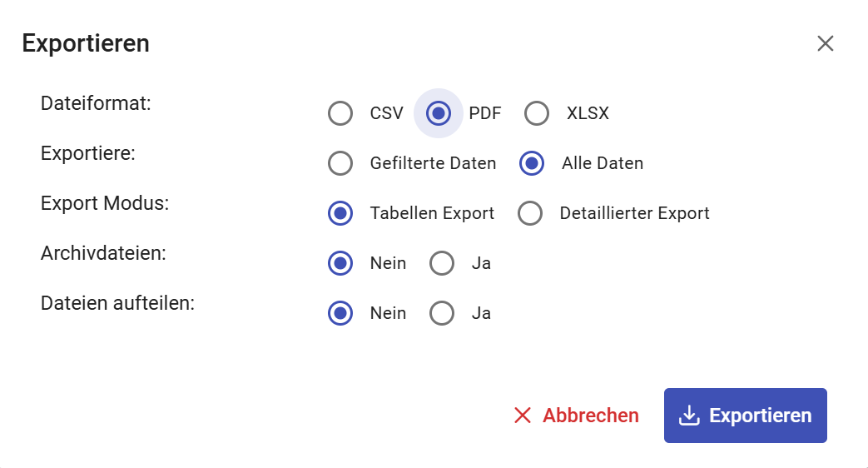
Task: Select Tabellen Export mode
Action: pyautogui.click(x=340, y=213)
